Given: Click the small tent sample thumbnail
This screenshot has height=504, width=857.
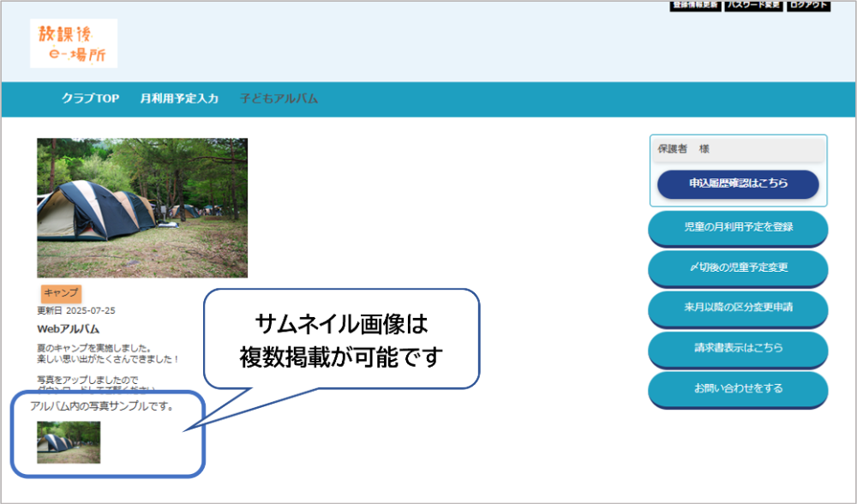Looking at the screenshot, I should pos(69,442).
